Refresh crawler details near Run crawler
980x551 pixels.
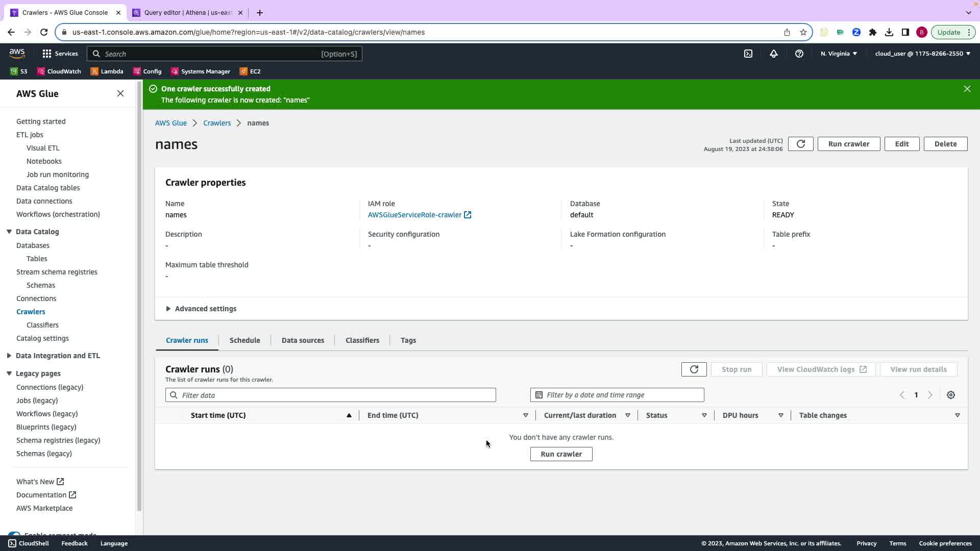800,144
